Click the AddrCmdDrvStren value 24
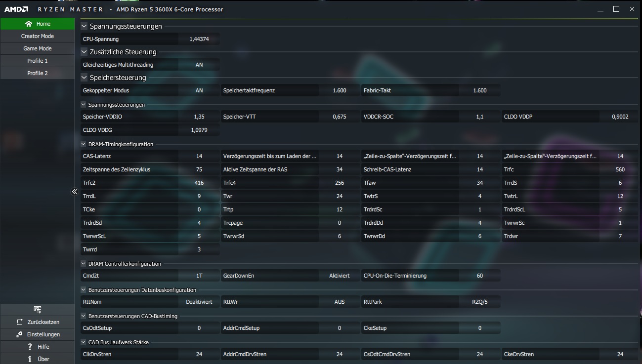 click(x=340, y=354)
